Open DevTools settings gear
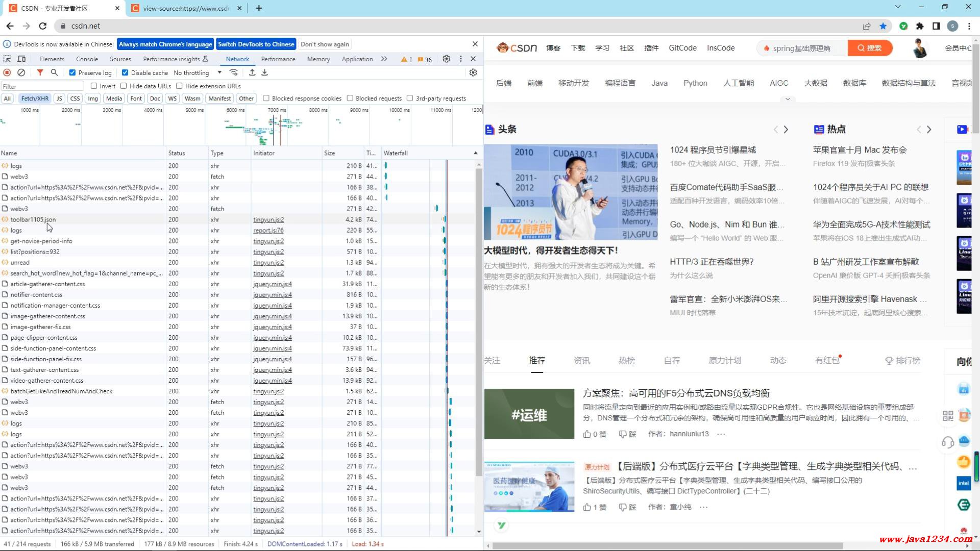Screen dimensions: 980x551 [x=447, y=59]
